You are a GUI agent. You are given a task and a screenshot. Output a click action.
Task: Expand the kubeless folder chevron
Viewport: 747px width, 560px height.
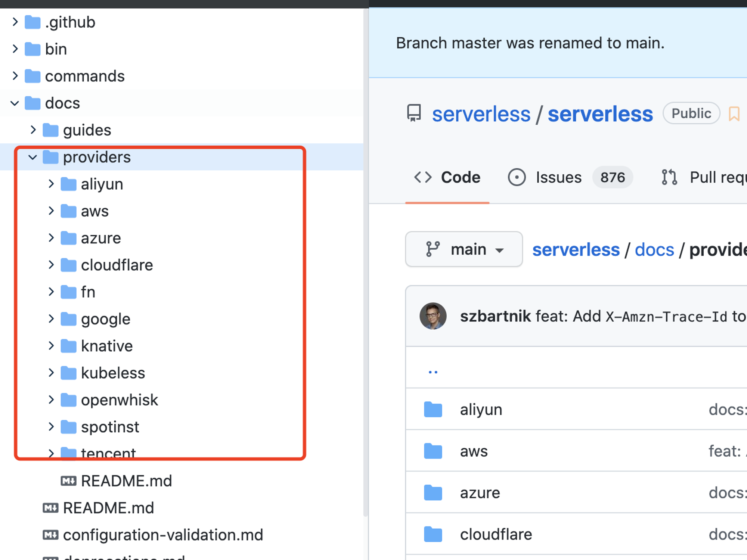click(51, 373)
